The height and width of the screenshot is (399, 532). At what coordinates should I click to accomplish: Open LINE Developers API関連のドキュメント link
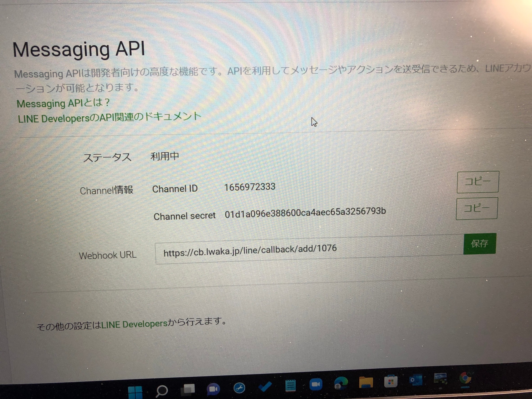[109, 118]
